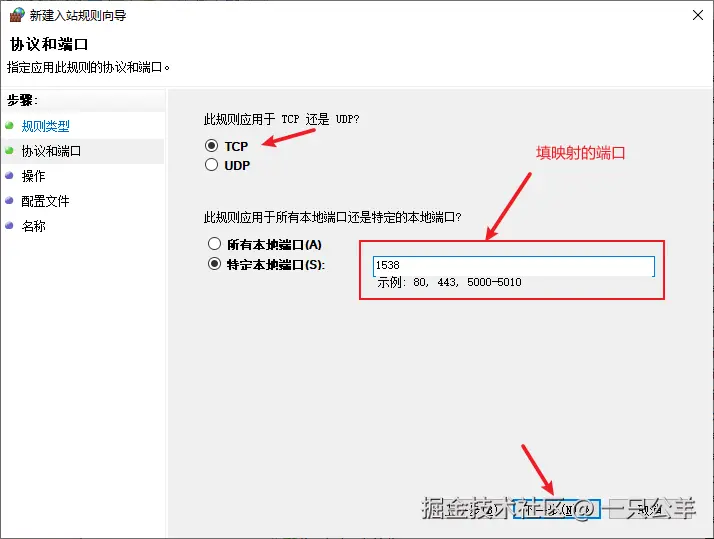This screenshot has height=539, width=714.
Task: Click the 协议和端口 page heading
Action: [x=49, y=45]
